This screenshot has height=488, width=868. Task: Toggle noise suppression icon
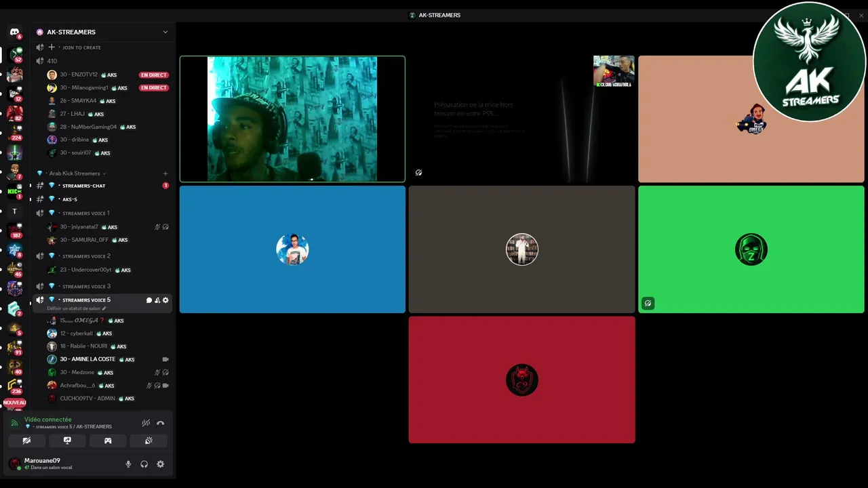(x=145, y=423)
